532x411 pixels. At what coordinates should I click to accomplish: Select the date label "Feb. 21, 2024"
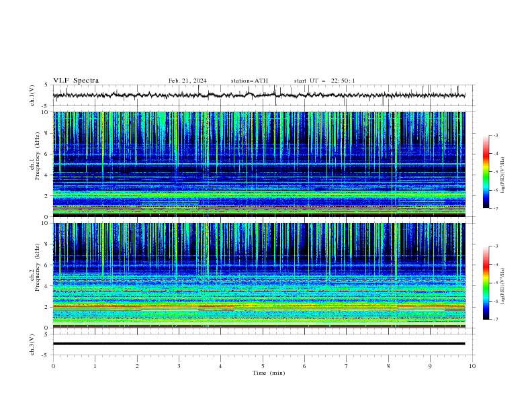187,81
